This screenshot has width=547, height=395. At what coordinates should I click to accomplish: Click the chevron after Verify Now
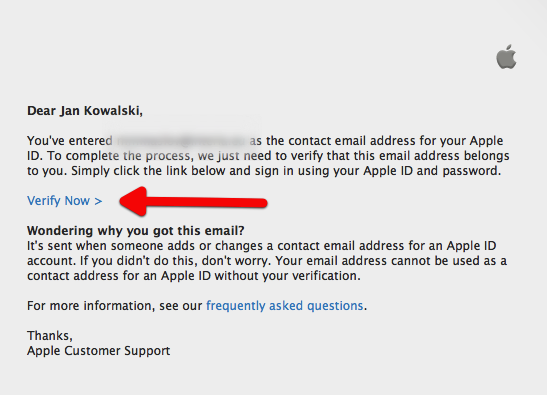click(98, 201)
